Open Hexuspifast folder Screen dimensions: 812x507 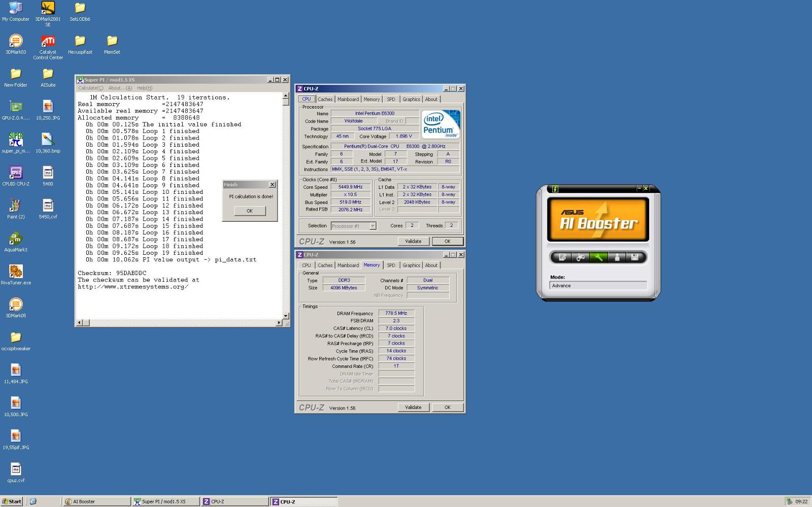pos(80,44)
